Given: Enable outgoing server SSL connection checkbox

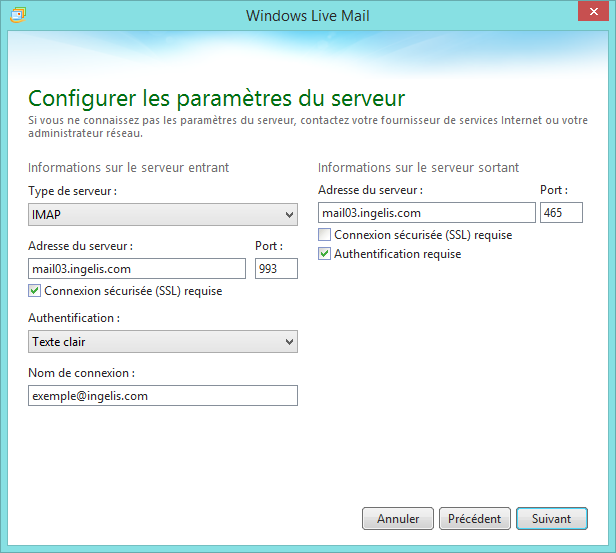Looking at the screenshot, I should click(x=324, y=235).
